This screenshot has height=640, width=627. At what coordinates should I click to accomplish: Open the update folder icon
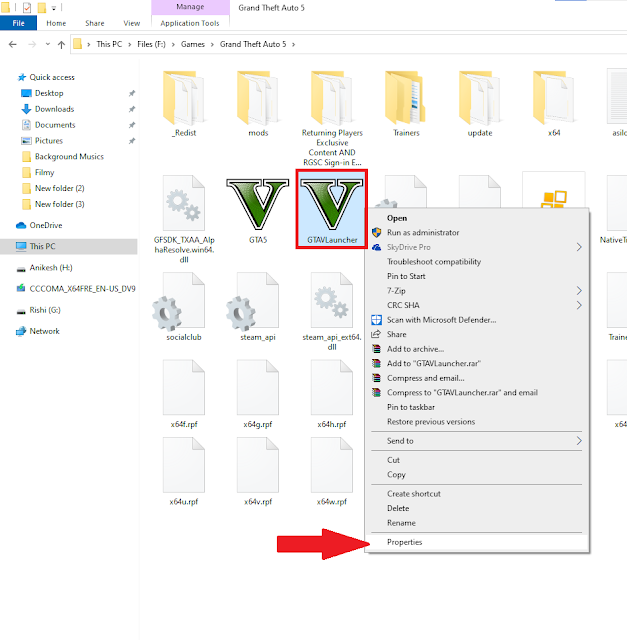click(x=480, y=98)
